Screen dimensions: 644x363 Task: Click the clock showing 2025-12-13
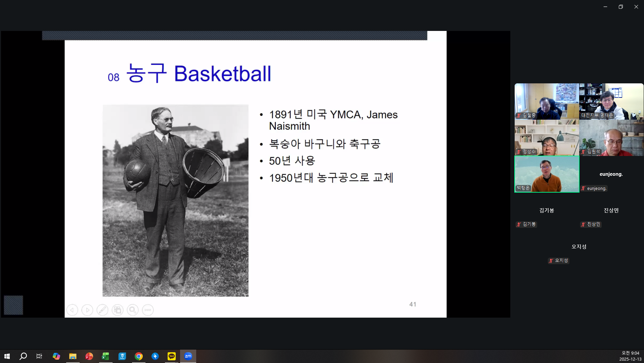coord(631,356)
